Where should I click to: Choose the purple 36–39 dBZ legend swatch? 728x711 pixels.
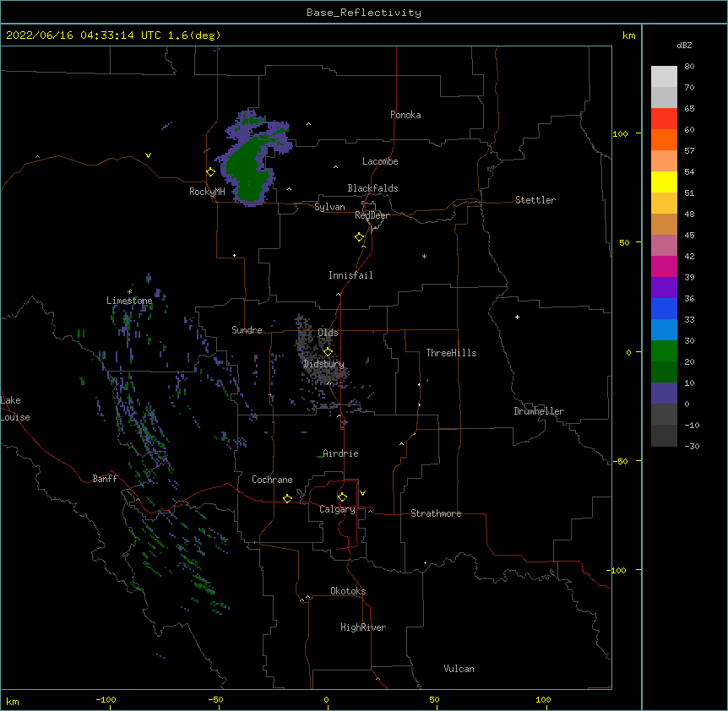[664, 288]
